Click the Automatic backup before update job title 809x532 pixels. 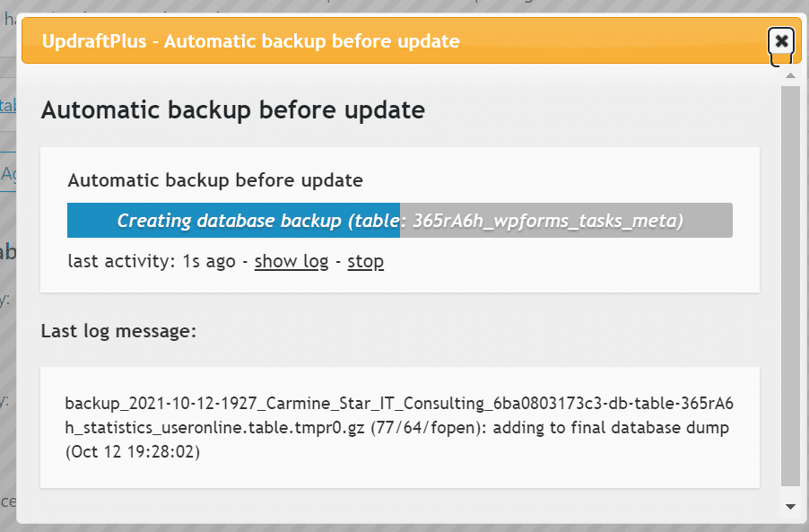click(x=215, y=180)
